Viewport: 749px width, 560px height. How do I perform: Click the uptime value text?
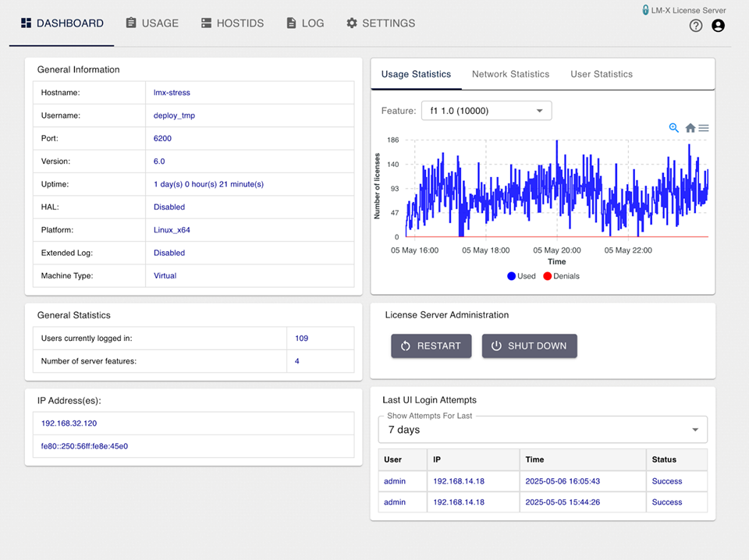tap(208, 184)
